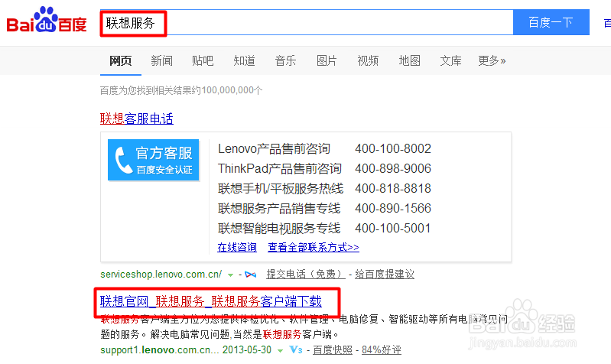Click the 官方客服 phone badge
Image resolution: width=611 pixels, height=364 pixels.
[154, 160]
